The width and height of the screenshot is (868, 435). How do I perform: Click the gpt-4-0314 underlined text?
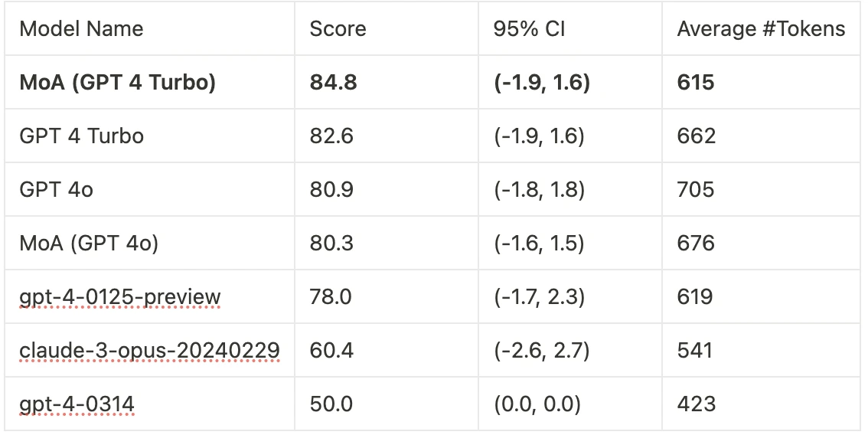point(77,404)
